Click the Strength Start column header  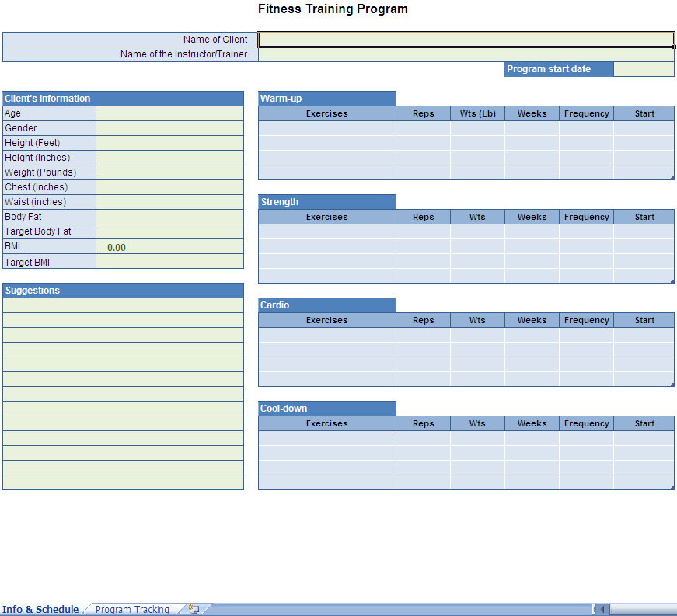click(644, 217)
